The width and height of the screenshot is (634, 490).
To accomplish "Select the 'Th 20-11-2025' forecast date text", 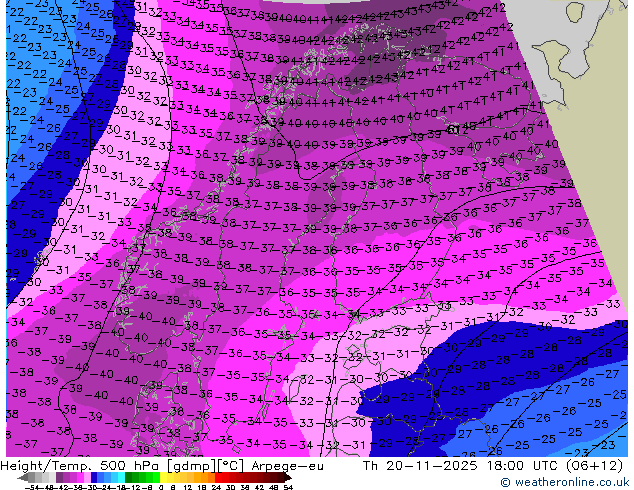I will pos(420,466).
